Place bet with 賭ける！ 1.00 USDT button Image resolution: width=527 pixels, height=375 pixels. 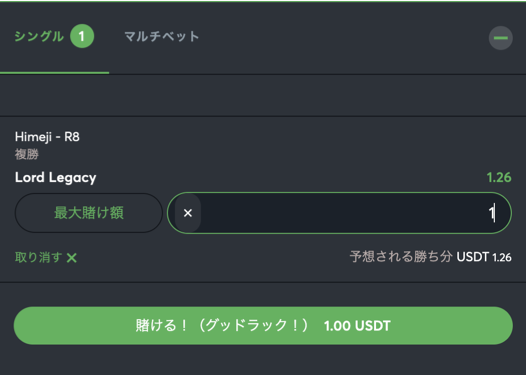point(263,325)
